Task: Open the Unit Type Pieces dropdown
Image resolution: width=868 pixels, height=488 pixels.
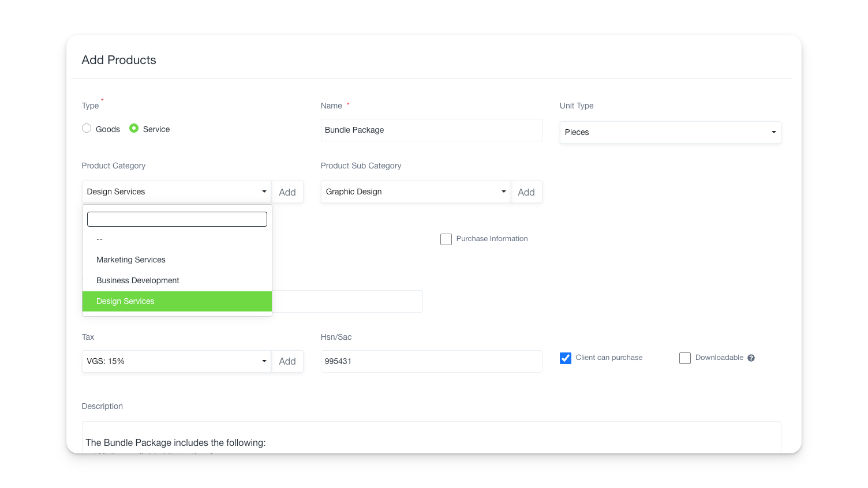Action: pyautogui.click(x=670, y=132)
